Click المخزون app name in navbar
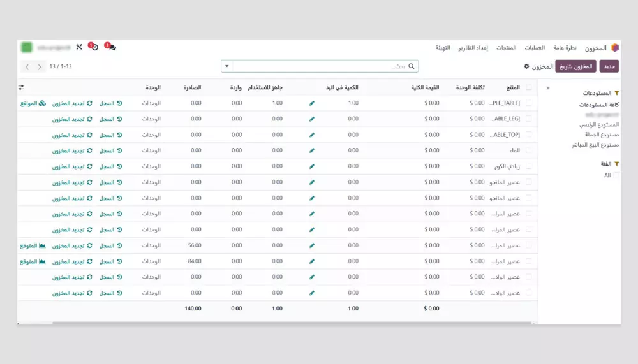This screenshot has height=364, width=638. (595, 48)
